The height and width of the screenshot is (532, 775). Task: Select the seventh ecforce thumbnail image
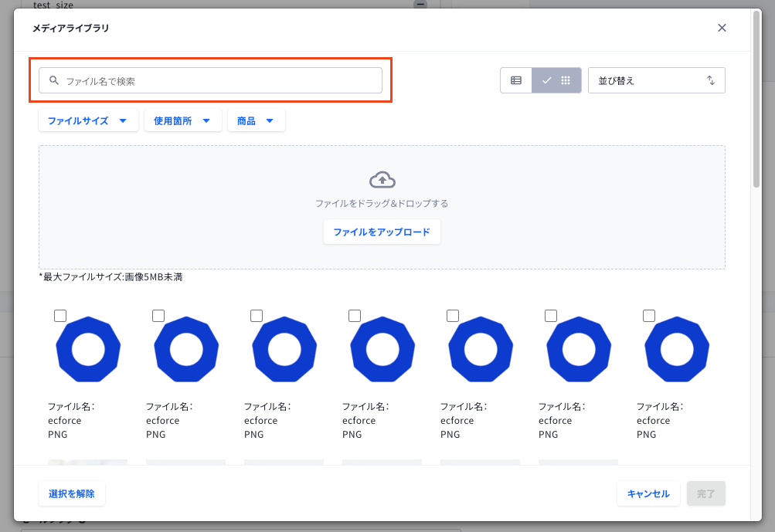(677, 349)
